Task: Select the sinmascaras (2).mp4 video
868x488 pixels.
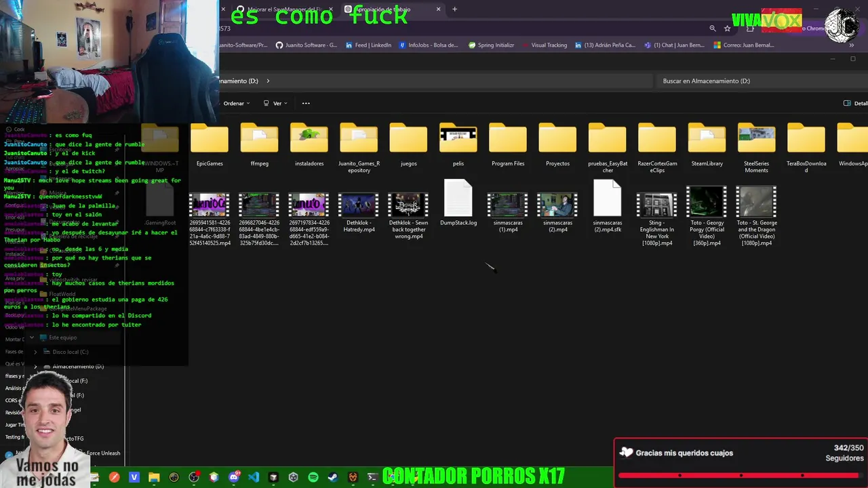Action: pos(557,212)
